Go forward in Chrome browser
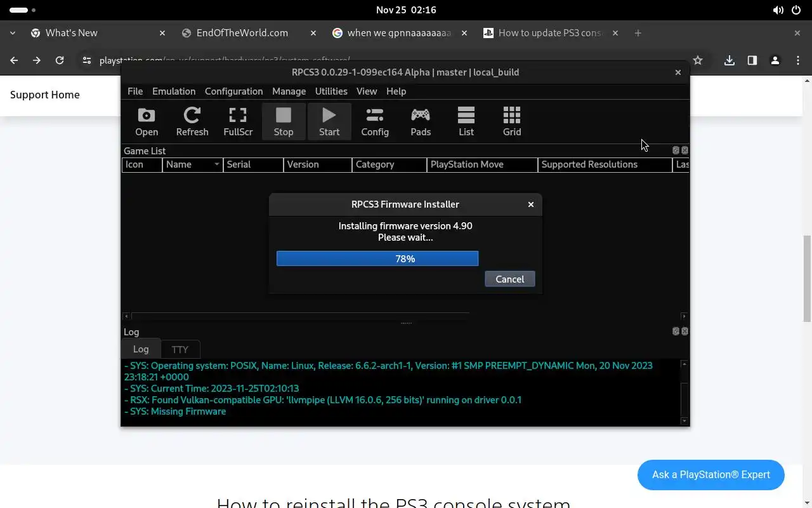812x508 pixels. coord(37,60)
